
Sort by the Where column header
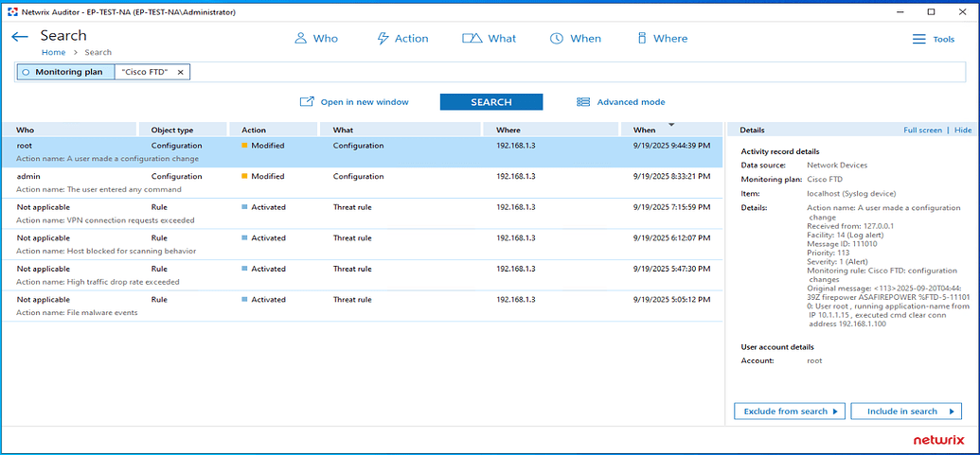pyautogui.click(x=550, y=130)
